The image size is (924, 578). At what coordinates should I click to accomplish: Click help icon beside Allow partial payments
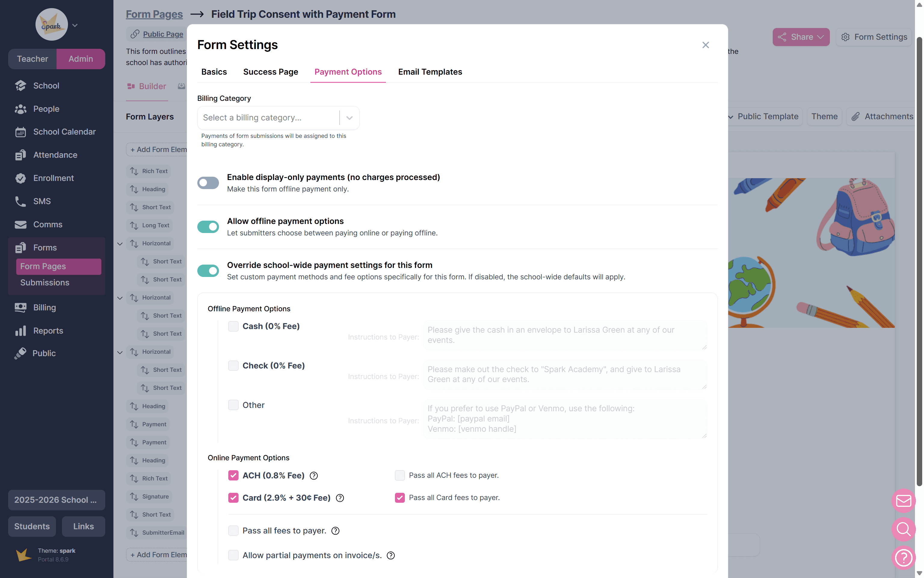click(391, 555)
